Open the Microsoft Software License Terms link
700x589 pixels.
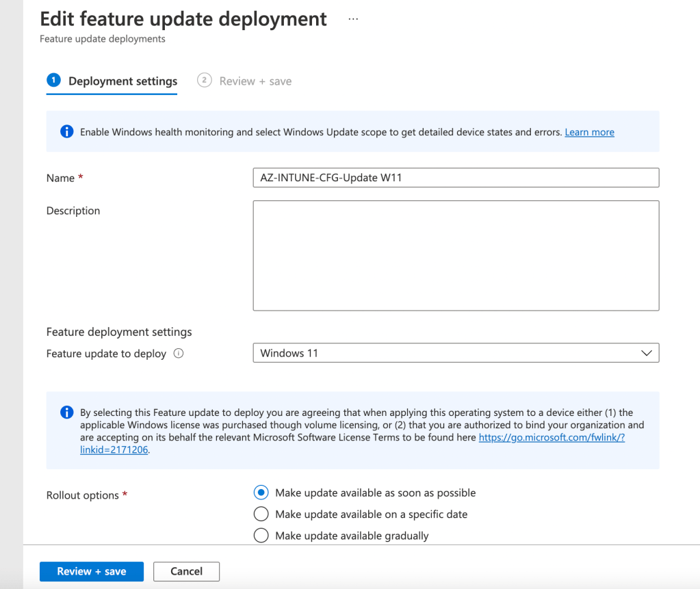551,438
